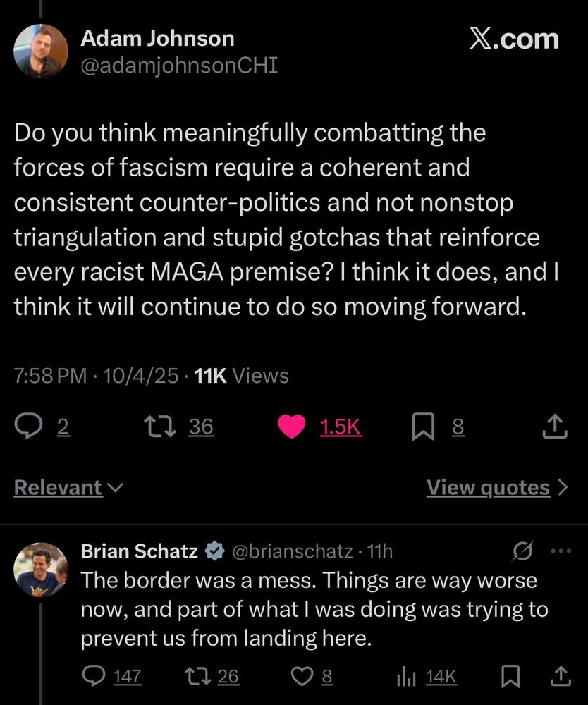Click the share icon on Schatz's reply
The image size is (588, 705).
(x=560, y=677)
